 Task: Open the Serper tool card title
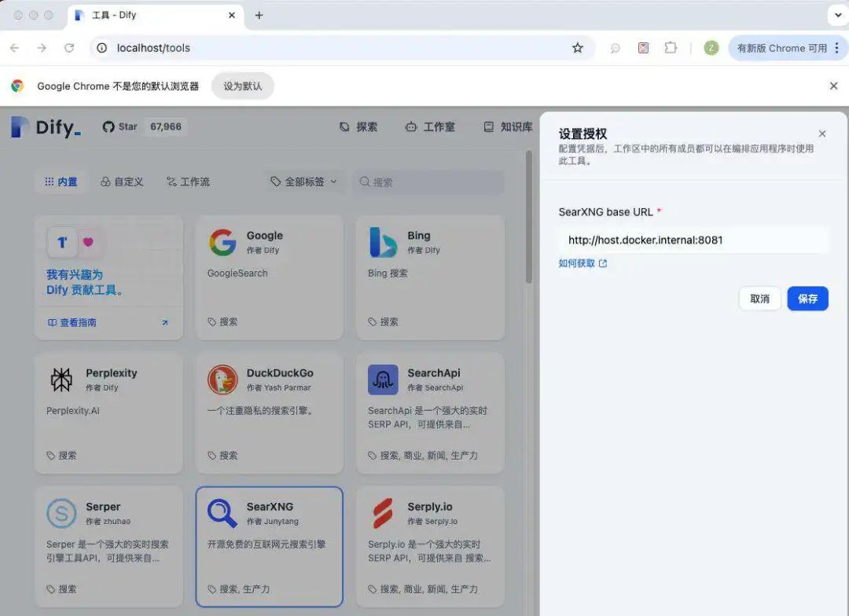click(103, 507)
